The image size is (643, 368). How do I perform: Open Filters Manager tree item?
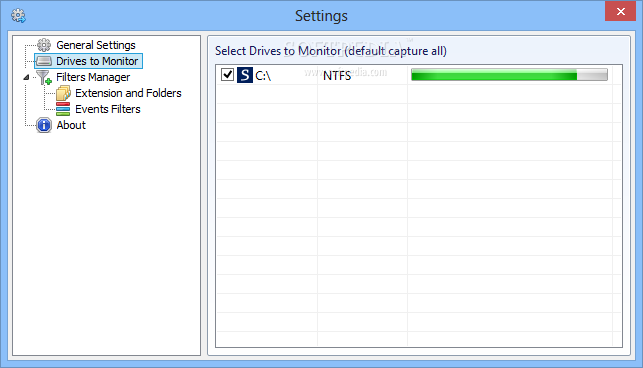(x=93, y=77)
